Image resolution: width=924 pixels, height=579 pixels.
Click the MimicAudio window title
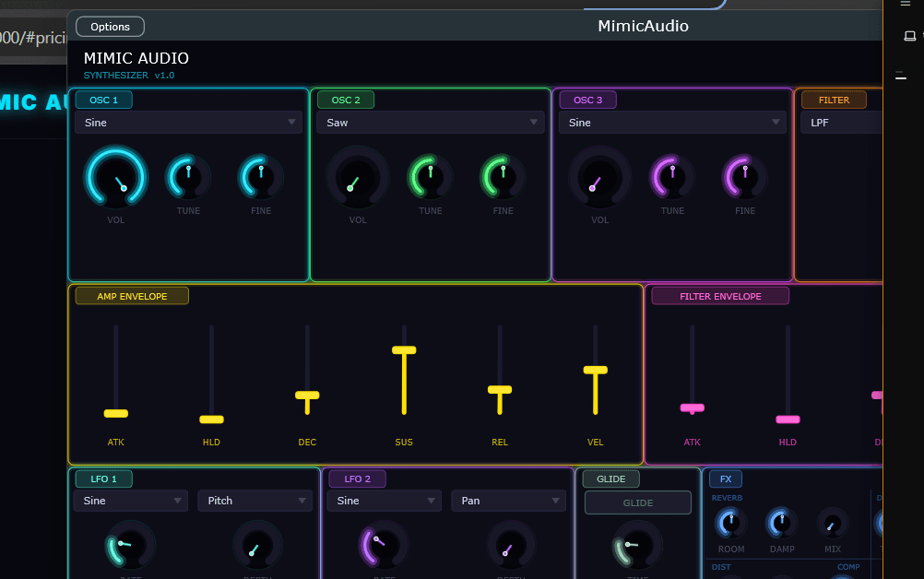pos(643,26)
